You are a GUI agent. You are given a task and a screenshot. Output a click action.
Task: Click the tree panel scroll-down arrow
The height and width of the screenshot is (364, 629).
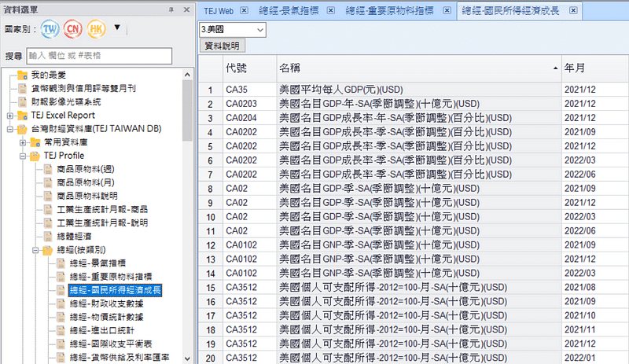coord(188,358)
